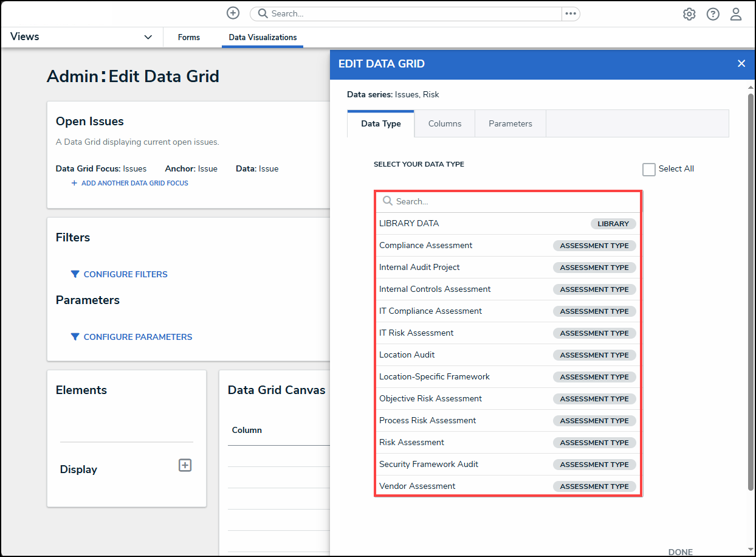
Task: Close the Edit Data Grid panel
Action: click(x=741, y=64)
